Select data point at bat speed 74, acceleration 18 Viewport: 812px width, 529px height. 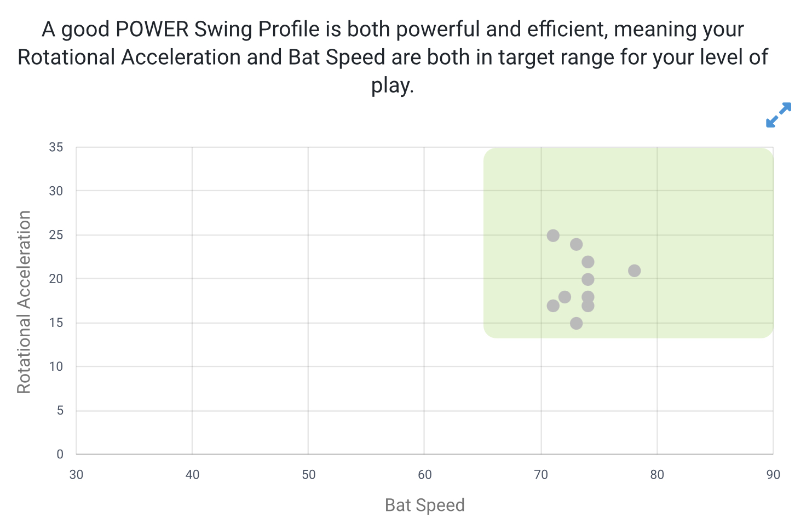click(x=588, y=296)
